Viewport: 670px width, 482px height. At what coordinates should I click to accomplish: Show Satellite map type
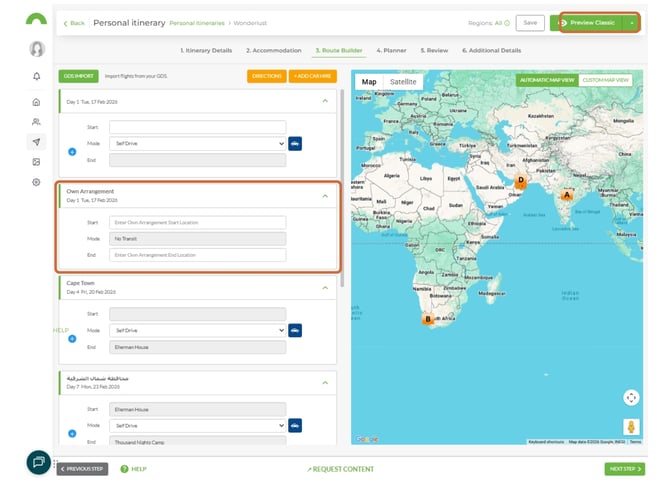[403, 82]
